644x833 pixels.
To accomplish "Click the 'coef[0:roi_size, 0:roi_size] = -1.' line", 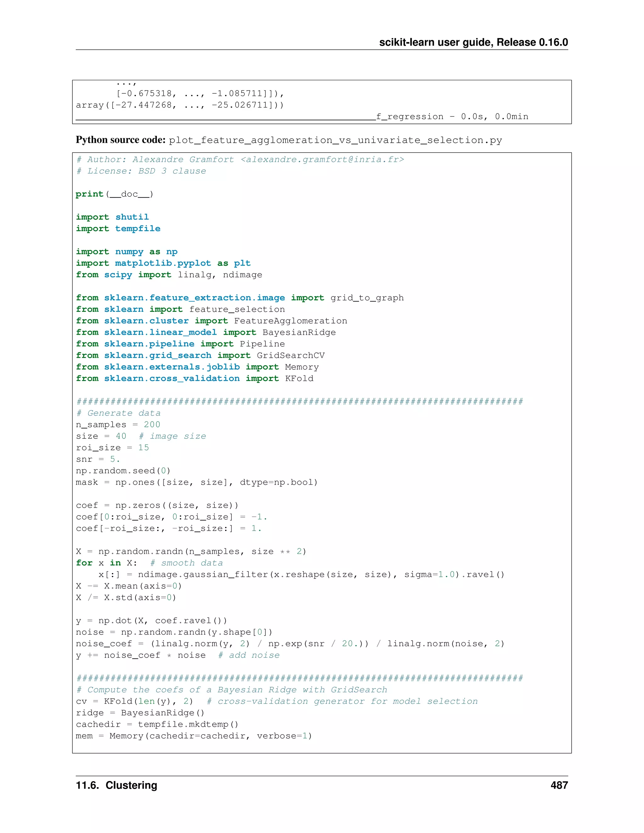I will (x=172, y=517).
